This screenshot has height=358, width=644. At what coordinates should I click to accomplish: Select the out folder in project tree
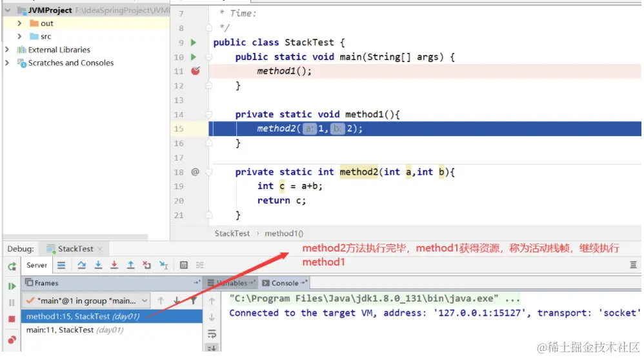point(47,23)
